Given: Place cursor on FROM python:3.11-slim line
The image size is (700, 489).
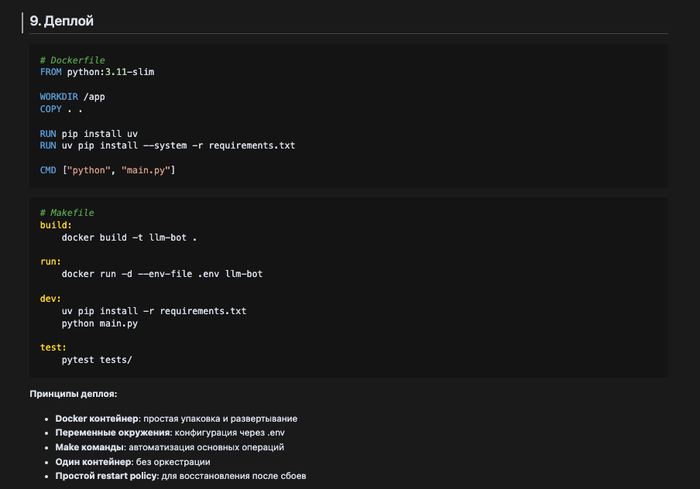Looking at the screenshot, I should (97, 73).
